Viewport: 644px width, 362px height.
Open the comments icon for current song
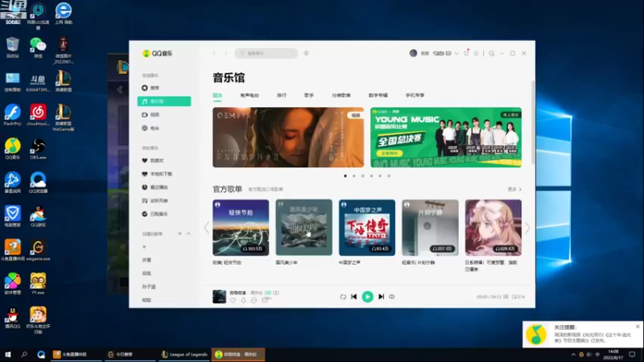(266, 300)
